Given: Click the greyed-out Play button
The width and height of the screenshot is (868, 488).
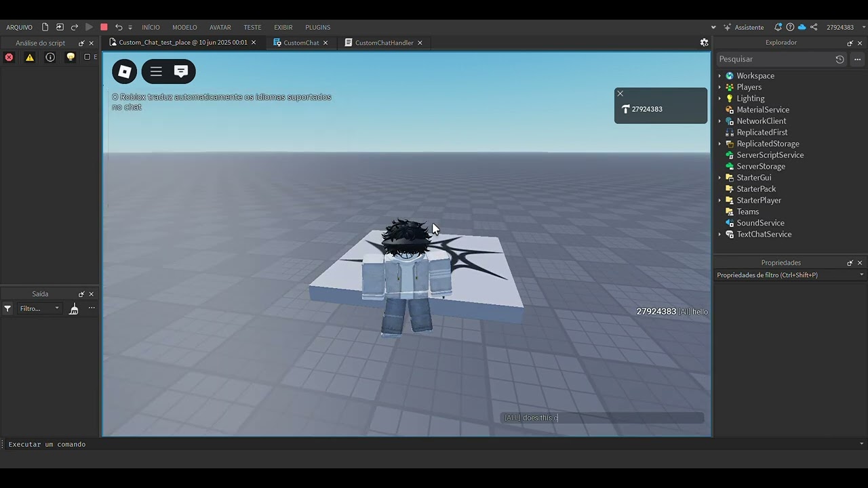Looking at the screenshot, I should pos(89,27).
